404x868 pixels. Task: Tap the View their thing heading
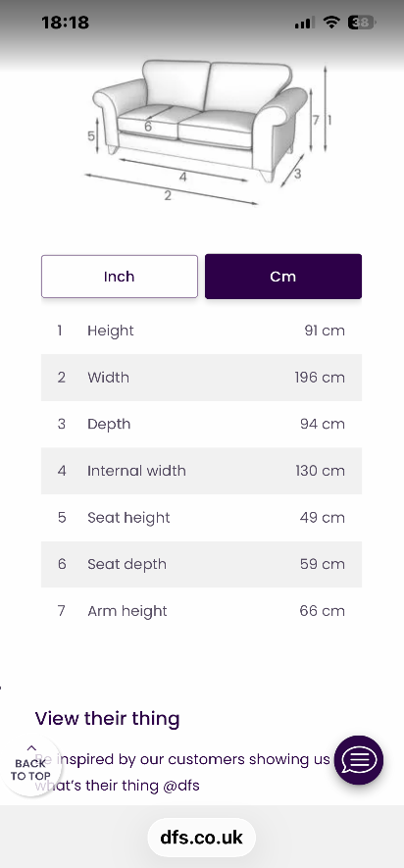tap(107, 719)
